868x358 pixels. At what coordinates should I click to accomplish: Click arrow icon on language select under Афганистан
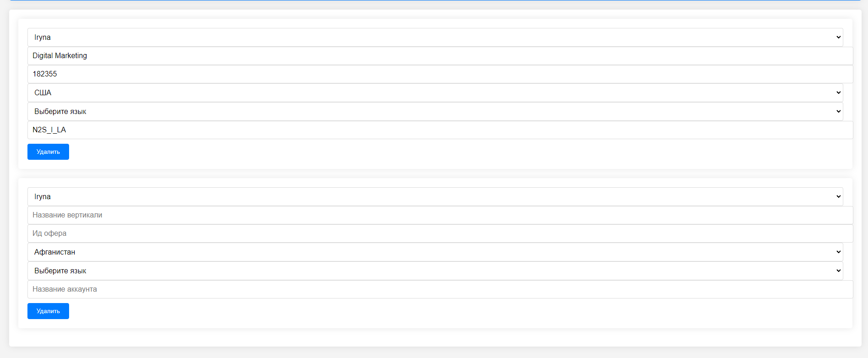[838, 271]
